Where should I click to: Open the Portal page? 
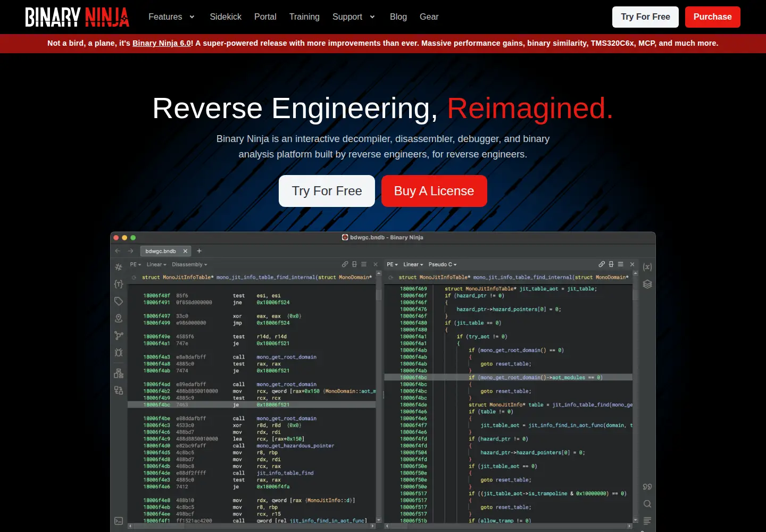coord(265,17)
